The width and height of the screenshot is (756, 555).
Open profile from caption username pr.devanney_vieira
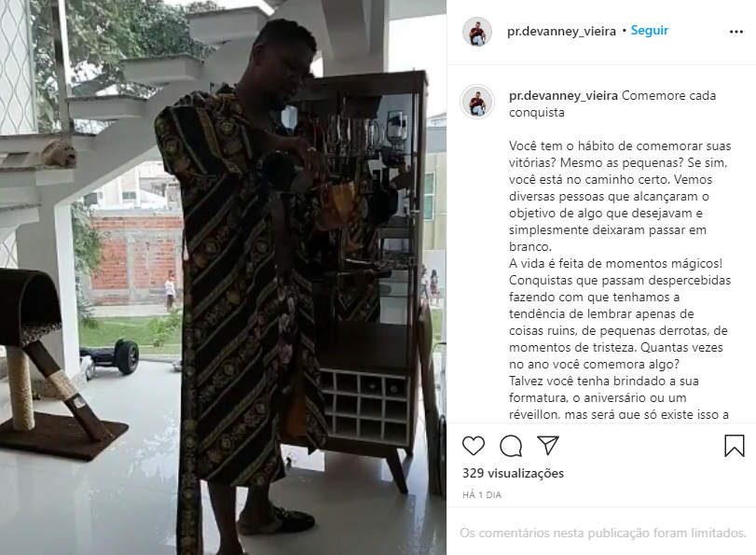[563, 95]
